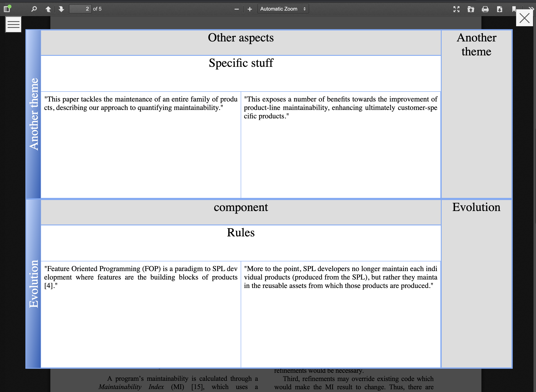Viewport: 536px width, 392px height.
Task: Zoom in with the plus button
Action: coord(250,9)
